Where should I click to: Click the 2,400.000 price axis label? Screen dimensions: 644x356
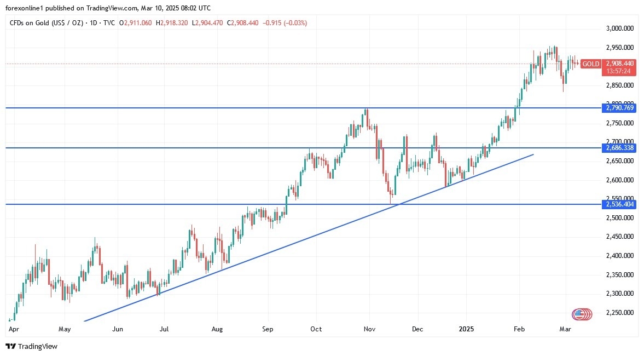(620, 256)
